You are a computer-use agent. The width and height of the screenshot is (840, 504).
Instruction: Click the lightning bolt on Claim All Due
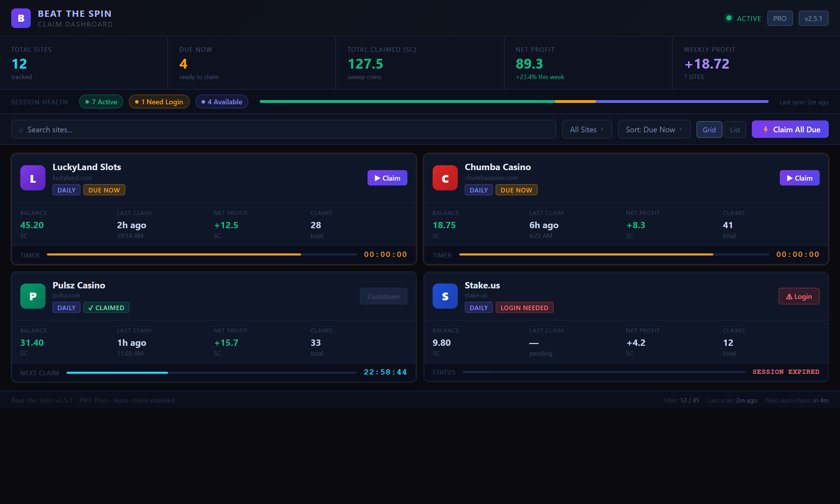click(x=766, y=129)
